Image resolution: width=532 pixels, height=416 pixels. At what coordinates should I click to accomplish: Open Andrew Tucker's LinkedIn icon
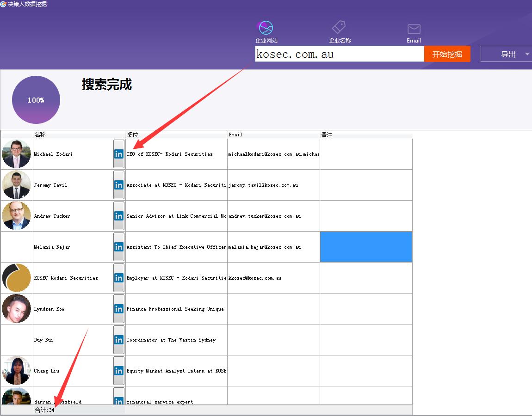point(119,216)
